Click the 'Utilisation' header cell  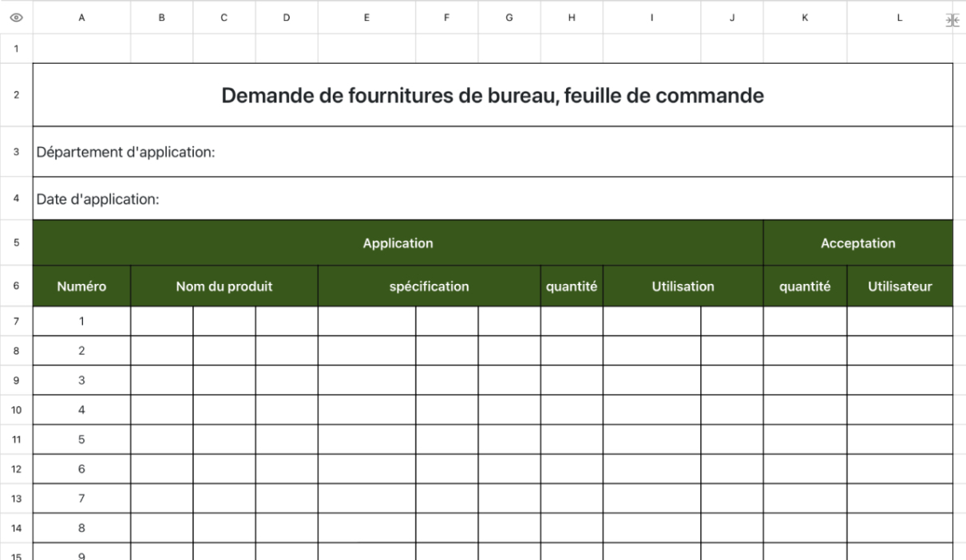click(x=683, y=286)
